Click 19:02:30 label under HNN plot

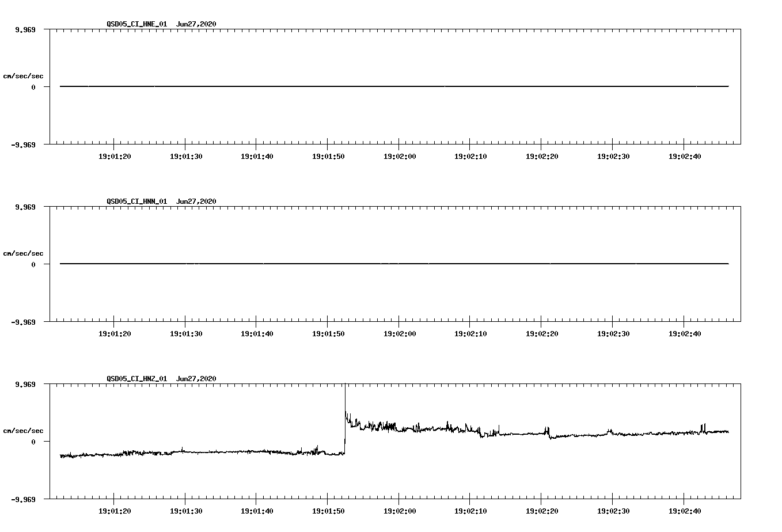pyautogui.click(x=612, y=334)
